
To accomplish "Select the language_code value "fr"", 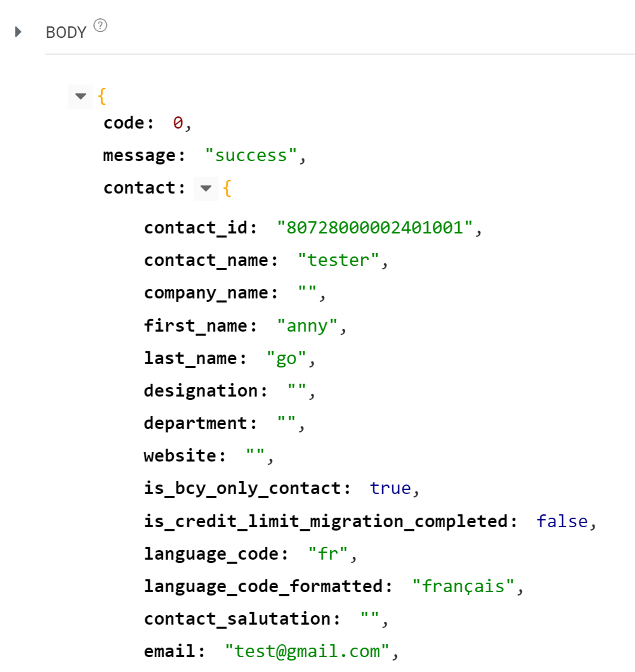I will coord(327,554).
